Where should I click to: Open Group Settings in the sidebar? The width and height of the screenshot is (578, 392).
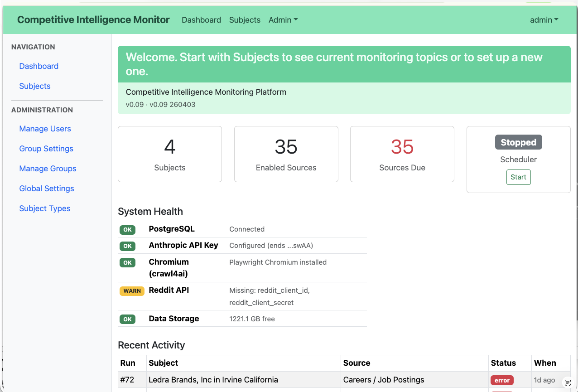point(46,149)
